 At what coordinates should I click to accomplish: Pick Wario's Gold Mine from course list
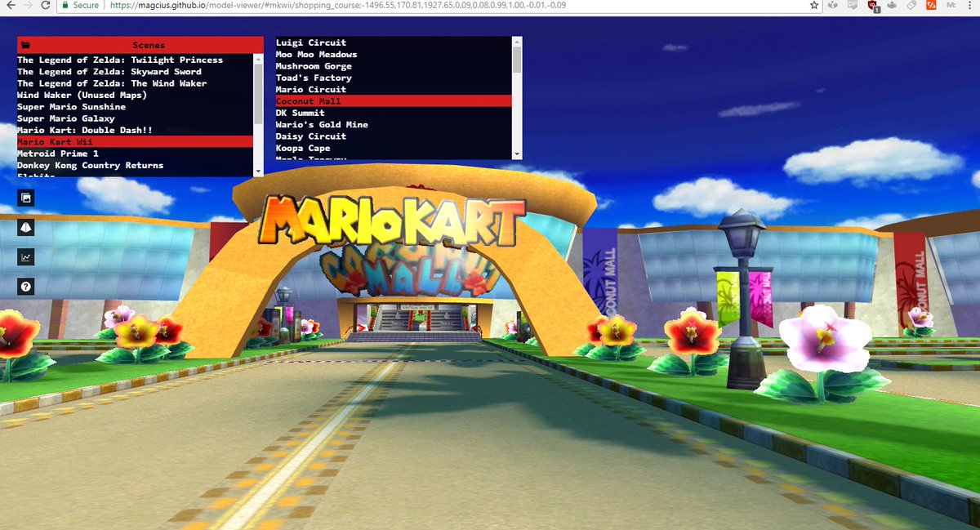[394, 125]
